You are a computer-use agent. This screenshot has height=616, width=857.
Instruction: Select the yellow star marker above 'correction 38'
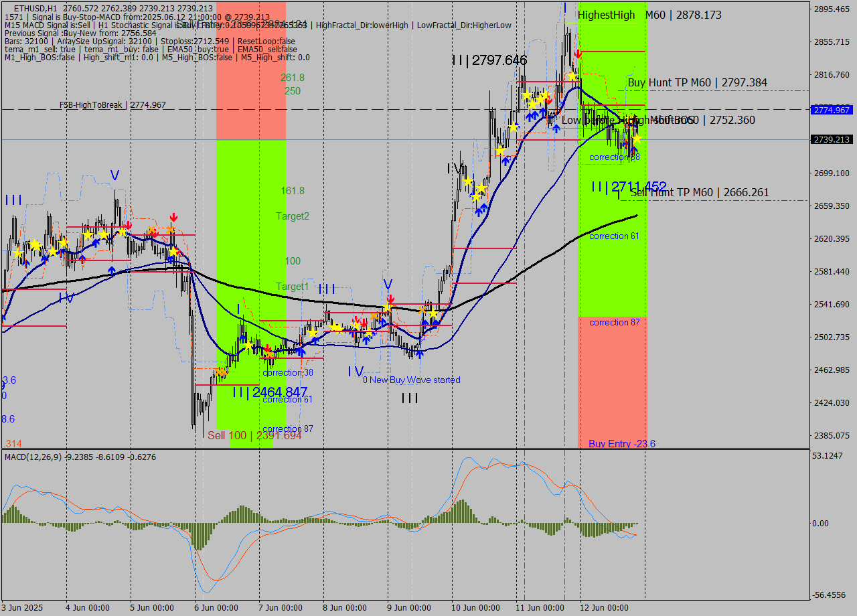click(x=312, y=333)
